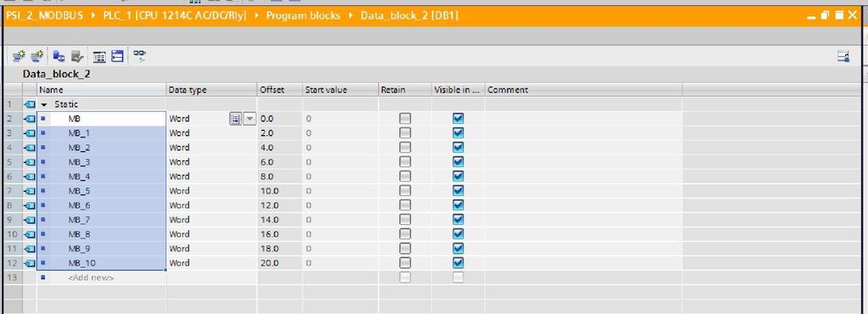The image size is (868, 314).
Task: Click the grey checkmark snapshot toolbar icon
Action: [x=77, y=56]
